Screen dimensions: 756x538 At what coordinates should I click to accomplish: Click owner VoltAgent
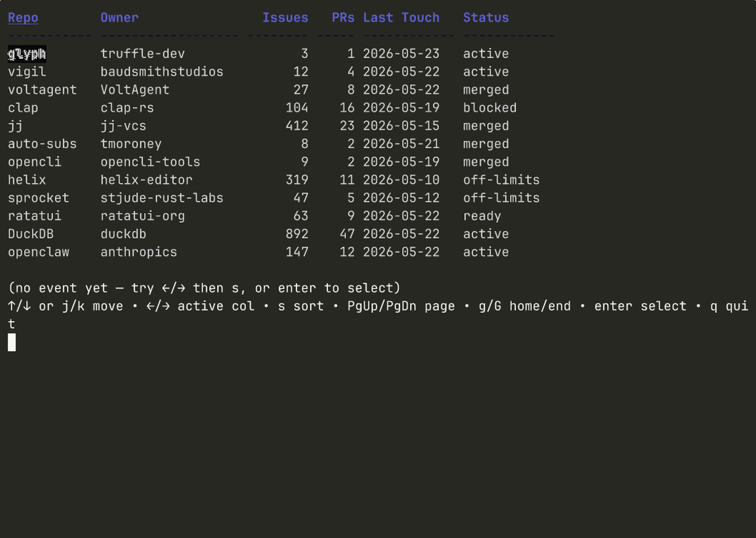point(135,90)
